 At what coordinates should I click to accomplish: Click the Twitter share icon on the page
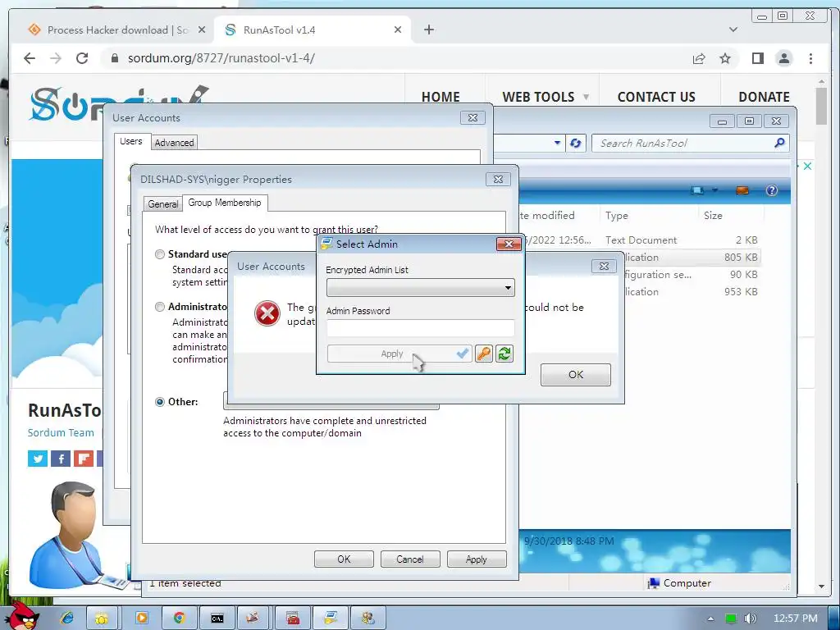tap(38, 459)
